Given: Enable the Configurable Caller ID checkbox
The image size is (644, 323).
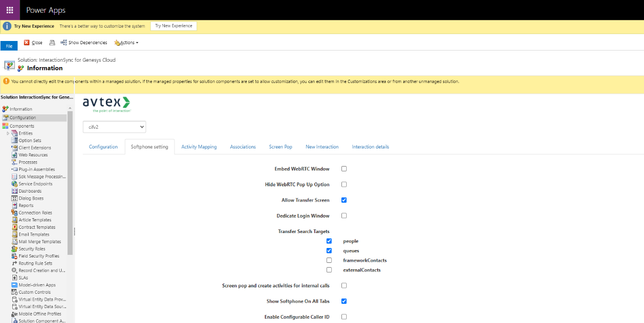Looking at the screenshot, I should (344, 317).
